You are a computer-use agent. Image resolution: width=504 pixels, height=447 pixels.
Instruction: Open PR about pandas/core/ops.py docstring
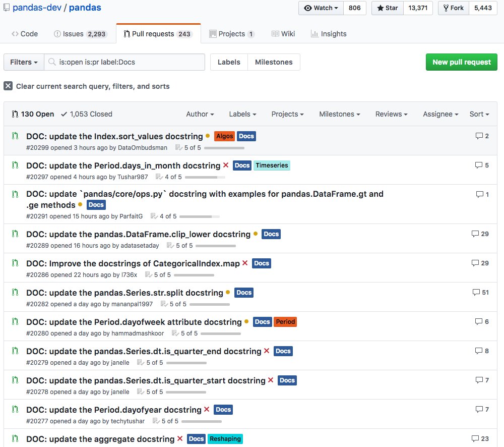tap(205, 199)
